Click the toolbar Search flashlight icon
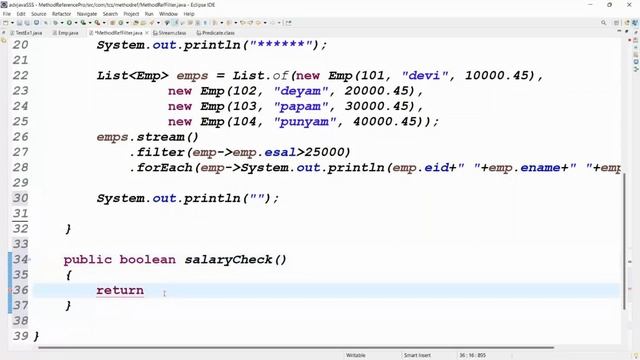Viewport: 640px width, 360px height. coord(151,23)
